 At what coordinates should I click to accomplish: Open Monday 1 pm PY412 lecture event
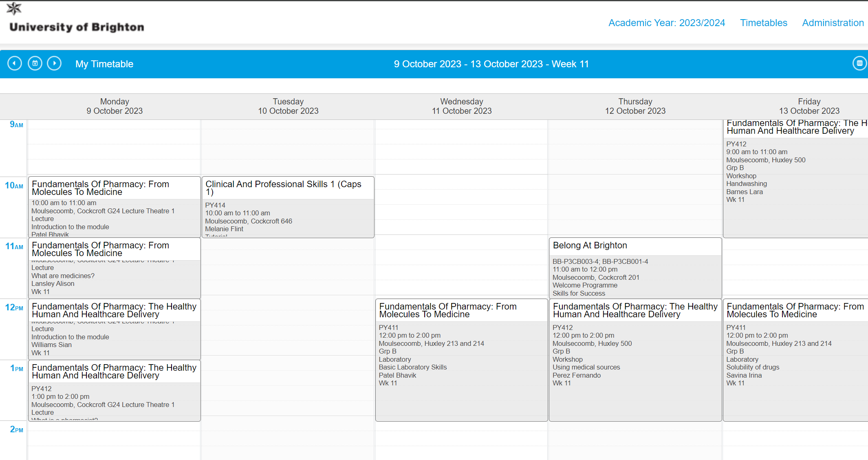tap(115, 391)
